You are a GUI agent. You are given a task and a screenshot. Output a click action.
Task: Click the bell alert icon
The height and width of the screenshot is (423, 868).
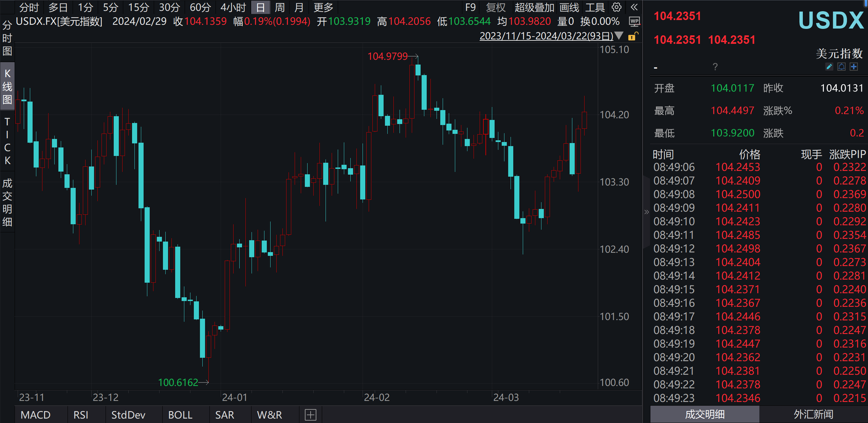(x=841, y=67)
